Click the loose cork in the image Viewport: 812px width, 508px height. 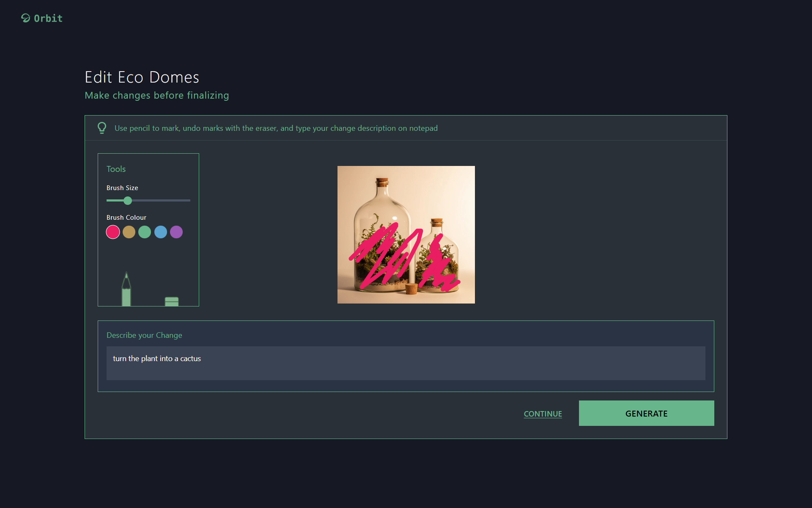[x=411, y=289]
